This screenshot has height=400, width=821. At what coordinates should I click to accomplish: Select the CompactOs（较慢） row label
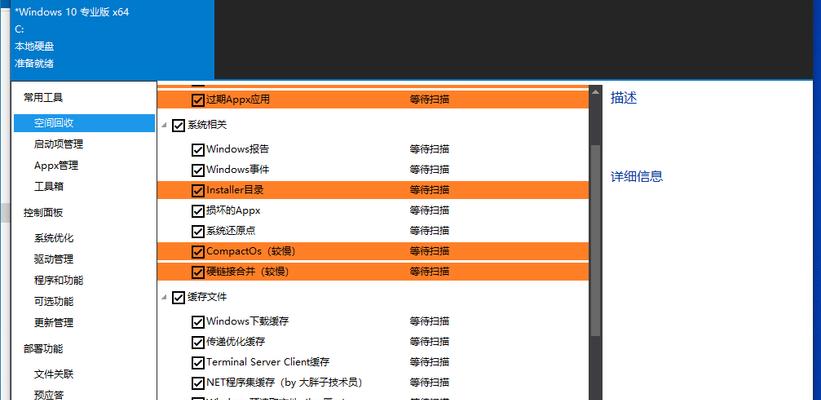251,251
